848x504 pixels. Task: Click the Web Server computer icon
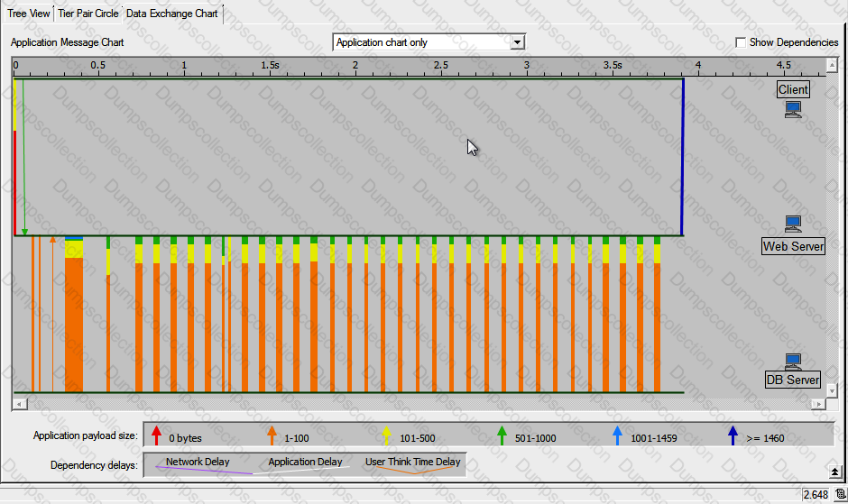793,224
